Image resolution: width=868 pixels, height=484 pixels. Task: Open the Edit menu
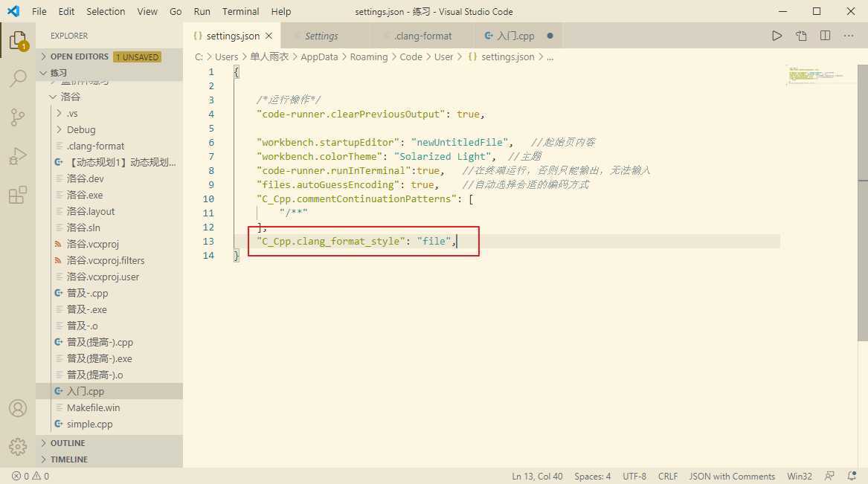click(66, 11)
